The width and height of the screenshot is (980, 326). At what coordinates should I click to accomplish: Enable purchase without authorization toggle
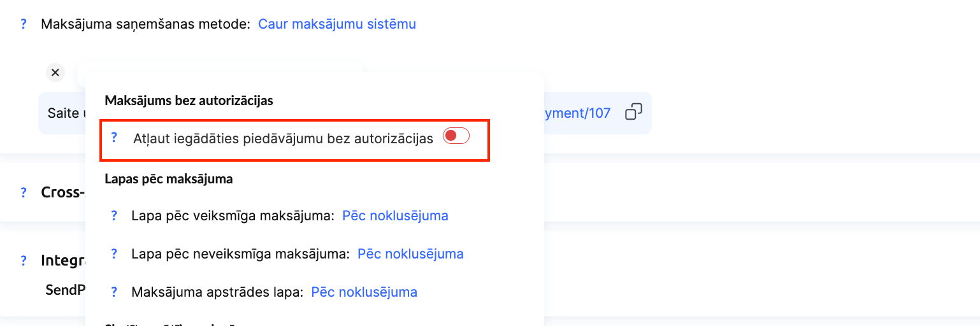click(456, 136)
